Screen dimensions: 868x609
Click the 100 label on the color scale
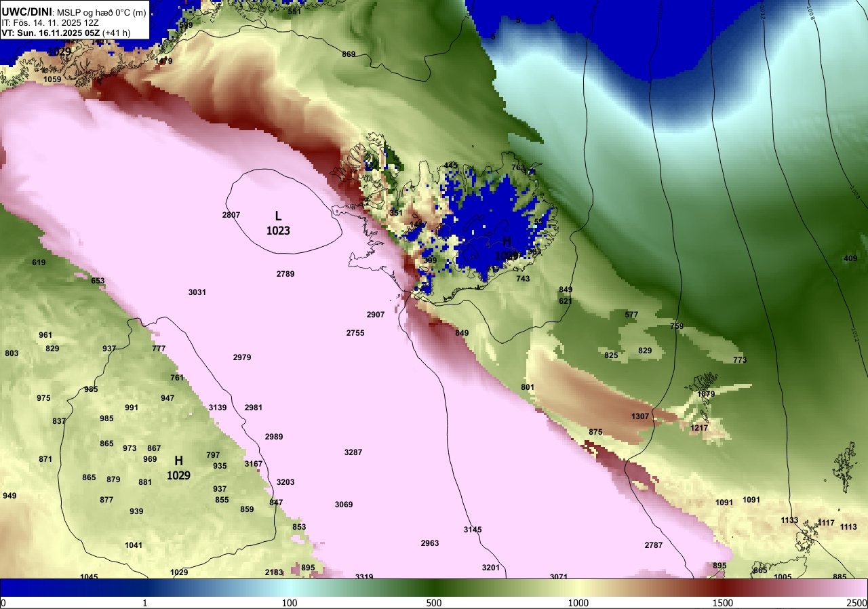click(x=290, y=603)
